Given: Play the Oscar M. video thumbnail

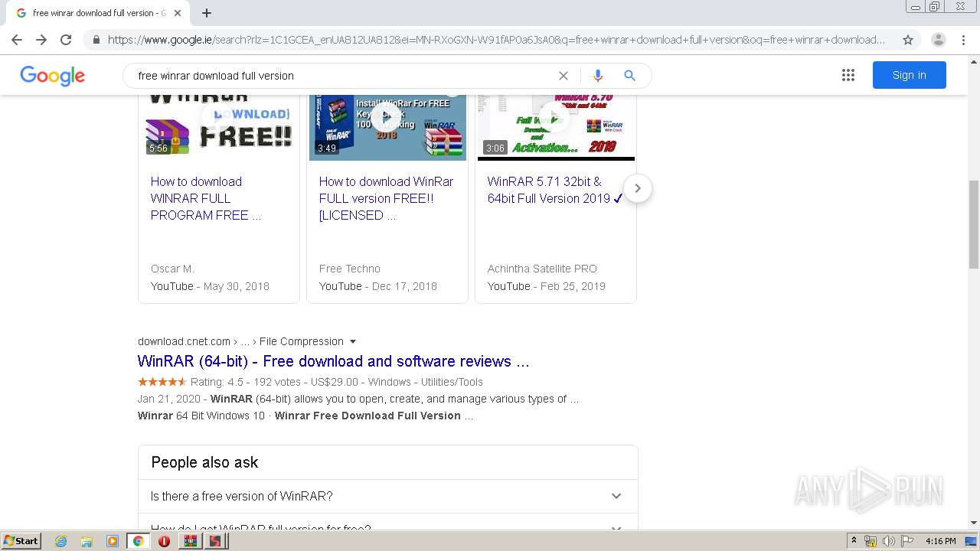Looking at the screenshot, I should coord(219,126).
